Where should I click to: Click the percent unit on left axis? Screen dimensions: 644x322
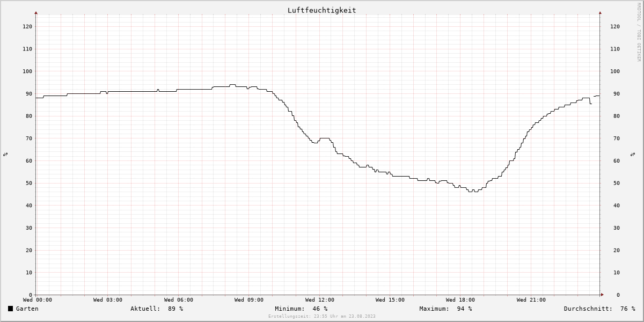(5, 155)
